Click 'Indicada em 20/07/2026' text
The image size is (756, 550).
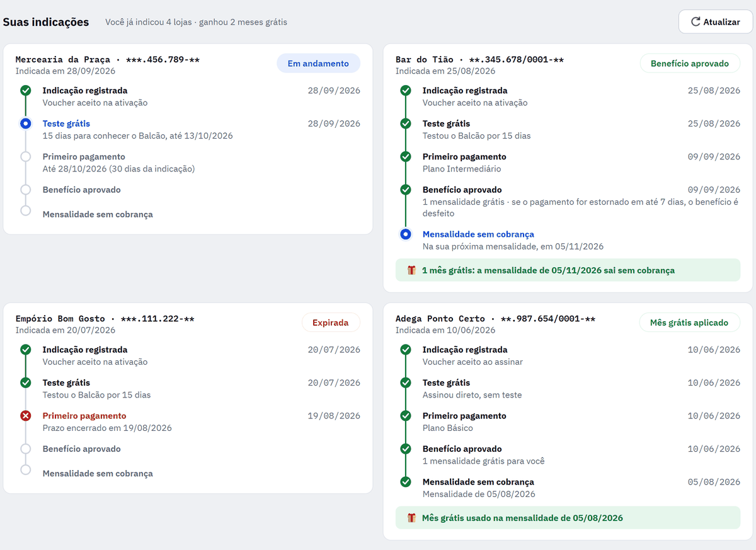(x=66, y=330)
